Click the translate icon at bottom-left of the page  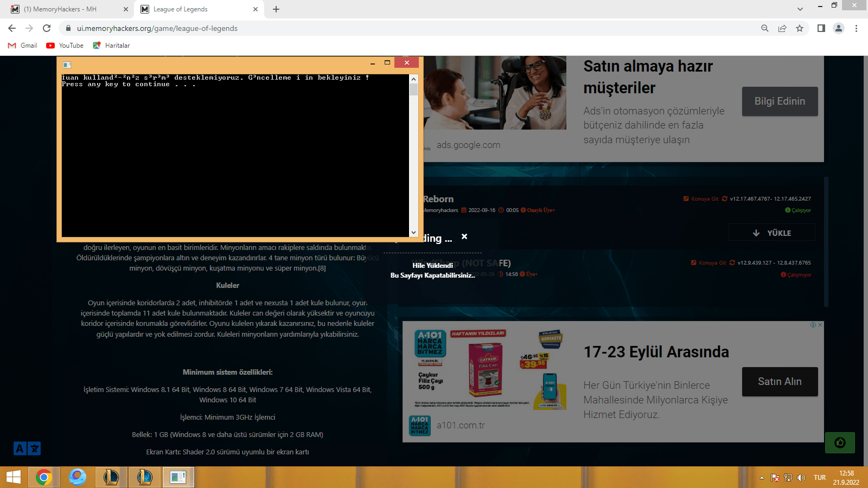27,448
